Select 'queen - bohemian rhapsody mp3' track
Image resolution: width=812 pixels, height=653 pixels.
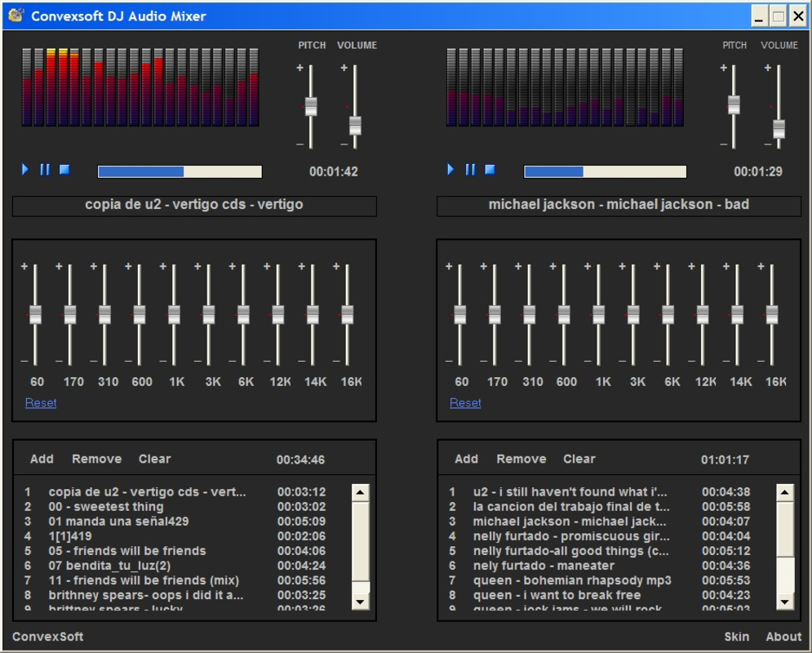tap(599, 580)
